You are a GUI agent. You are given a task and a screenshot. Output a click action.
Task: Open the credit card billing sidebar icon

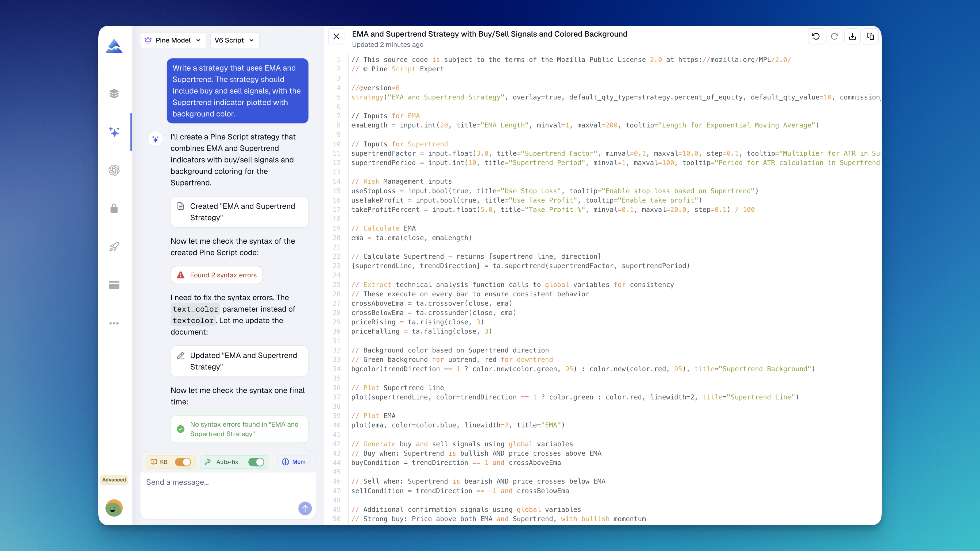click(x=114, y=285)
